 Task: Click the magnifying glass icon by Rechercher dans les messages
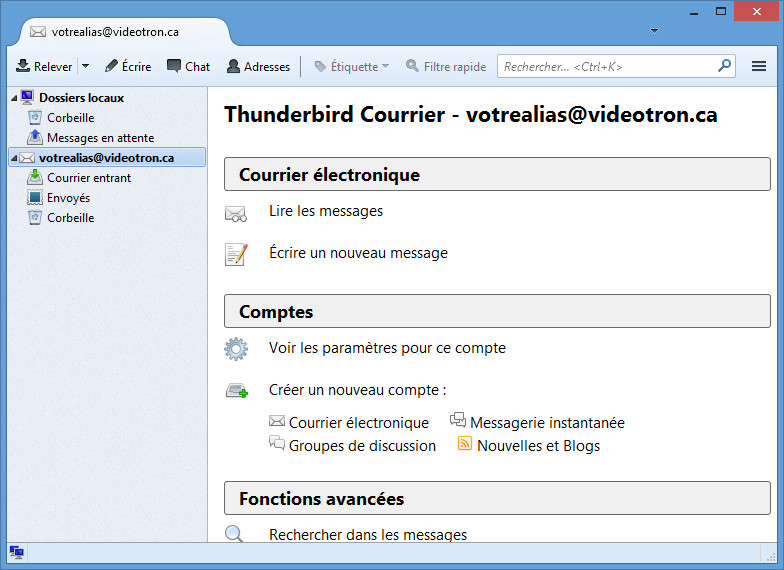pos(234,534)
